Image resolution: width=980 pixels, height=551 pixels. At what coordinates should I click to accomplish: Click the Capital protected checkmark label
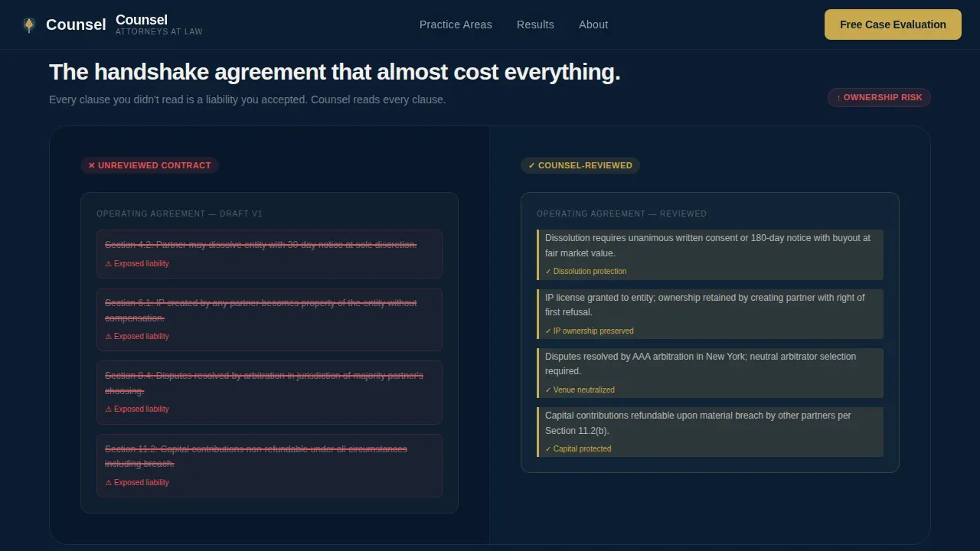pos(578,449)
